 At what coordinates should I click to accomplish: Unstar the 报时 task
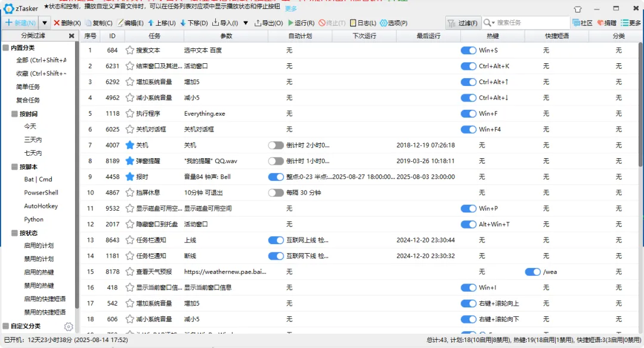click(x=130, y=177)
